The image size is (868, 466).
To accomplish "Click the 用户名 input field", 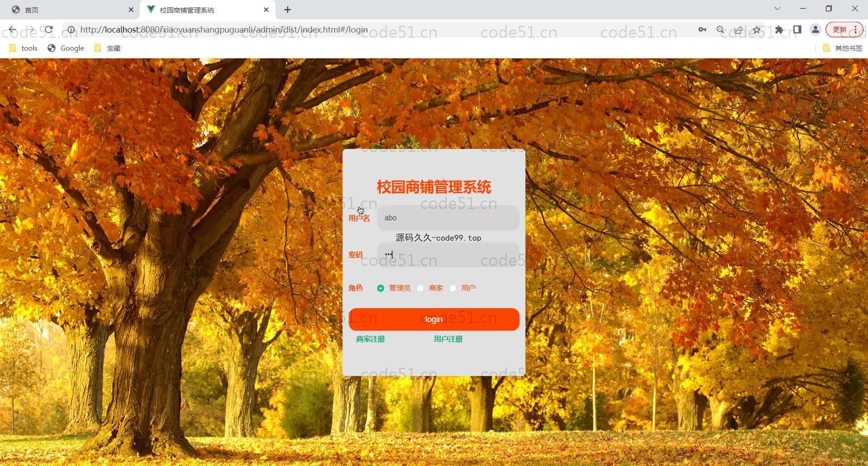I will (448, 218).
